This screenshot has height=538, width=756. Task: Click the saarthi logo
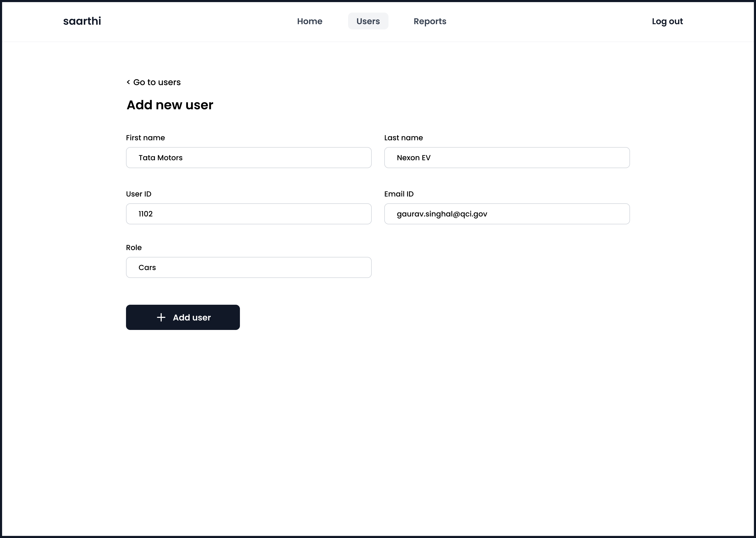click(82, 21)
